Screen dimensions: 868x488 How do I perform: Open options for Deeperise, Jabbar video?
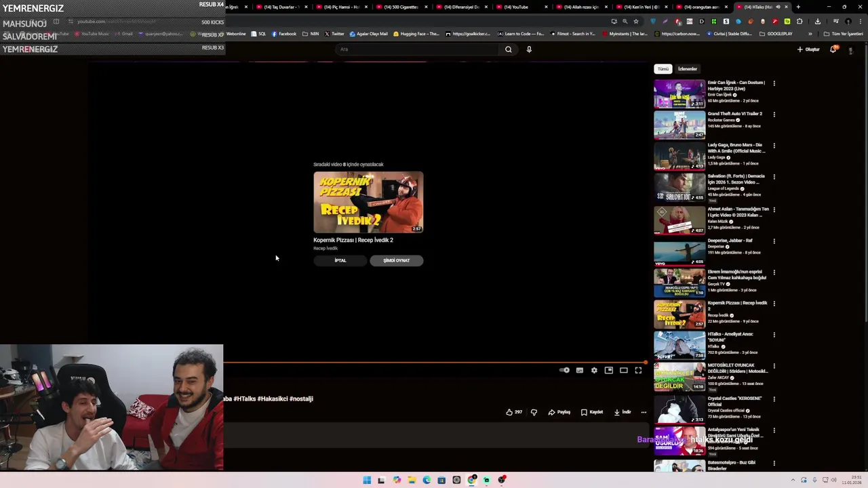pyautogui.click(x=774, y=241)
